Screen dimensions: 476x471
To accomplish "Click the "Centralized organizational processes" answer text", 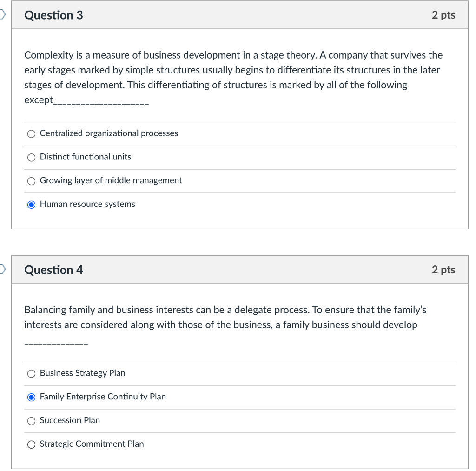I will [109, 133].
